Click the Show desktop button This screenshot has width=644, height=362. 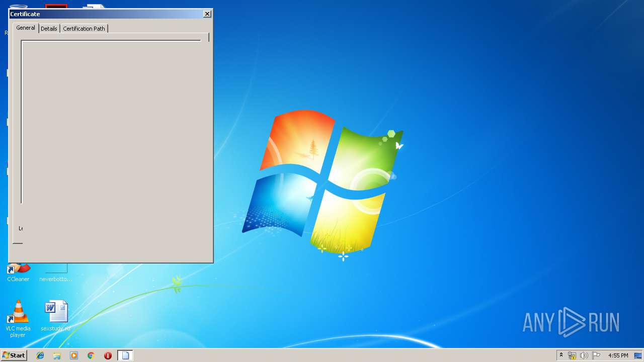638,355
